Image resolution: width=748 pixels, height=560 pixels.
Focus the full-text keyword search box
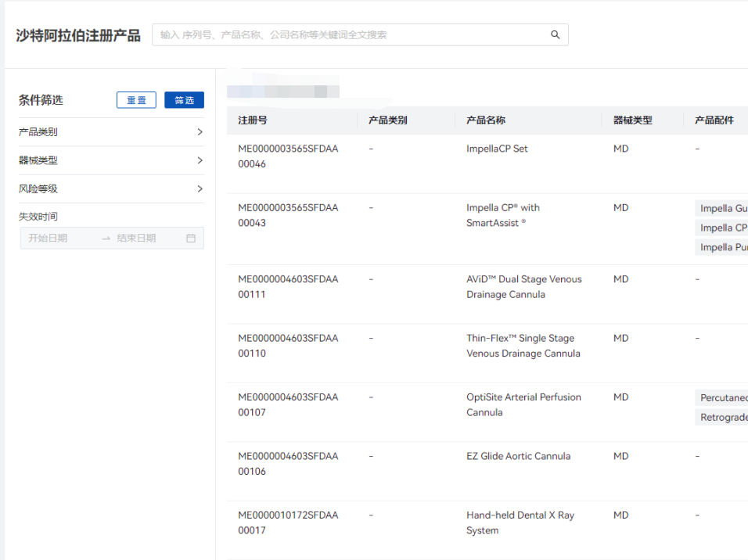(360, 35)
